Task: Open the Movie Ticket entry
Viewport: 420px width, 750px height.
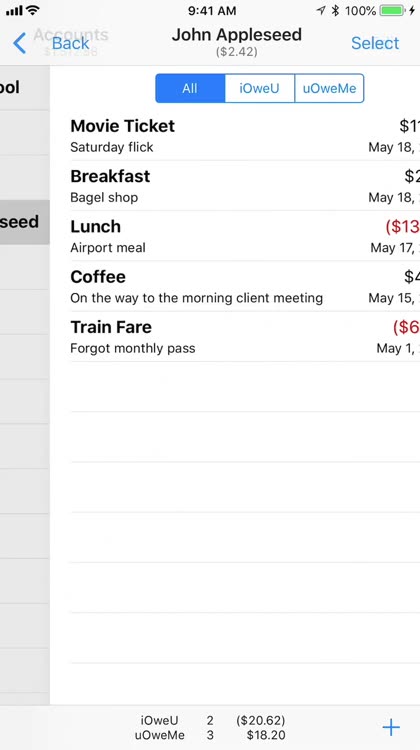Action: point(245,135)
